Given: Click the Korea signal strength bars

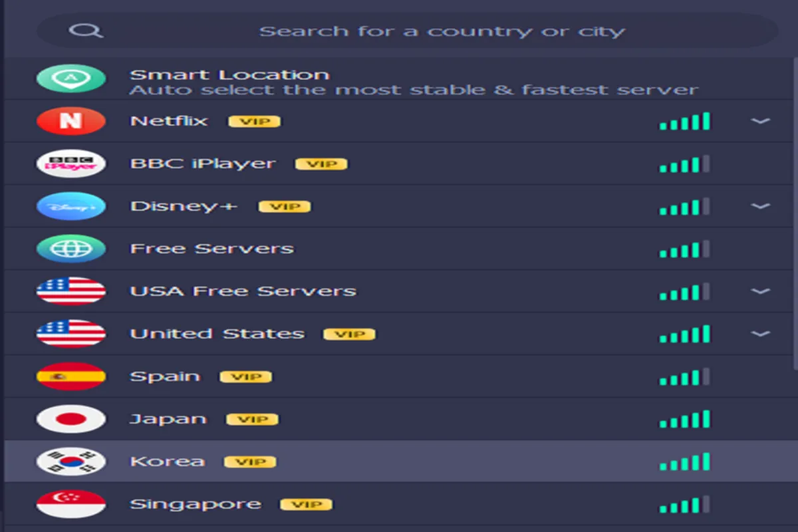Looking at the screenshot, I should point(685,462).
